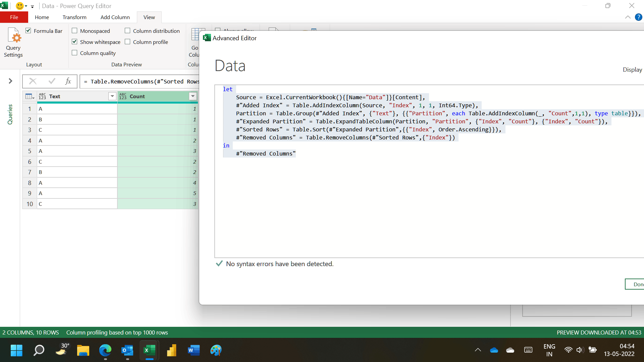Click the table menu icon in the grid corner
Viewport: 644px width, 362px height.
coord(30,97)
